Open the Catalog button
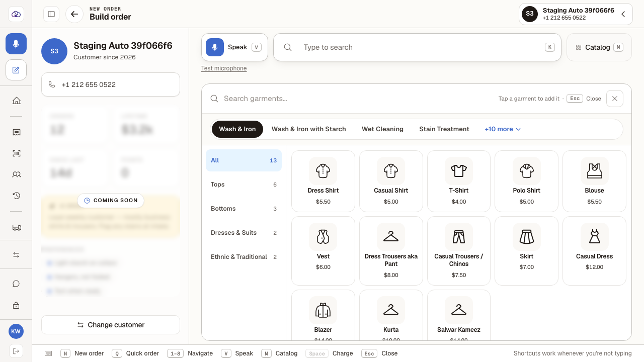644x362 pixels. point(599,47)
